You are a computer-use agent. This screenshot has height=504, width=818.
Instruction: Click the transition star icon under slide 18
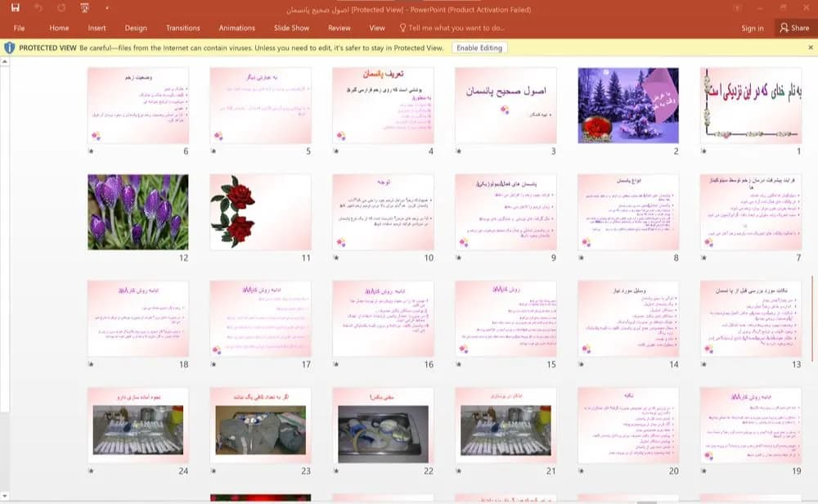click(x=91, y=364)
